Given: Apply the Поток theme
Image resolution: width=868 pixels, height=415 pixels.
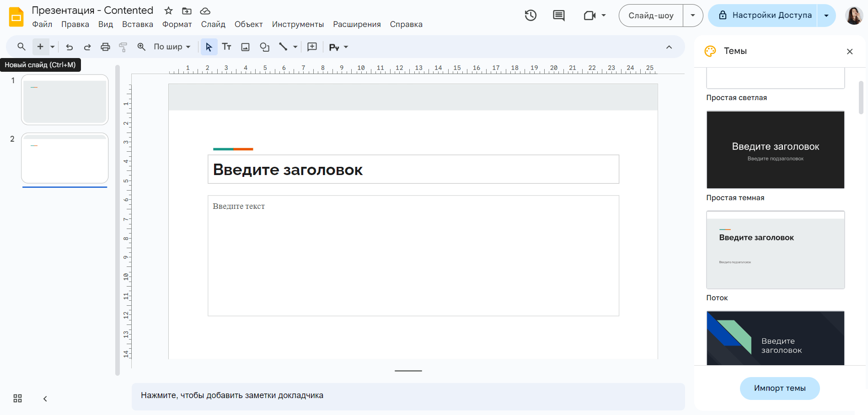Looking at the screenshot, I should [776, 250].
